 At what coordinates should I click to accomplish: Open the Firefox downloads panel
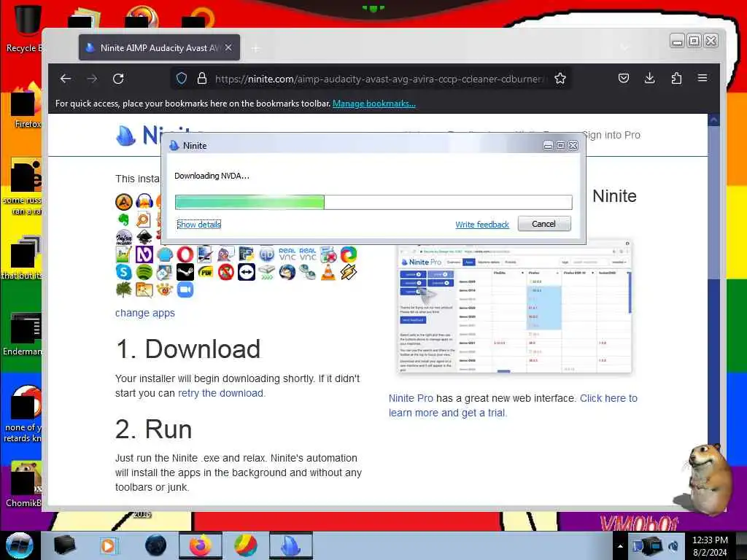(649, 78)
